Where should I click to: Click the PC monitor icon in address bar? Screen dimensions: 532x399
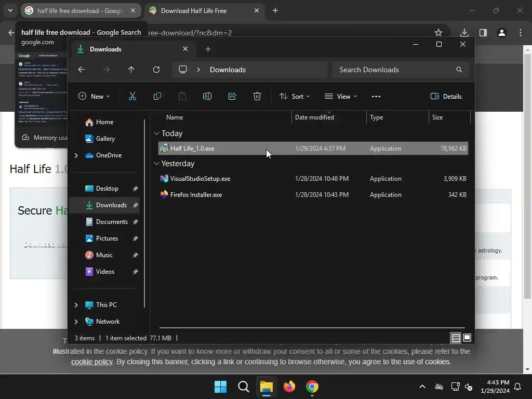click(183, 70)
